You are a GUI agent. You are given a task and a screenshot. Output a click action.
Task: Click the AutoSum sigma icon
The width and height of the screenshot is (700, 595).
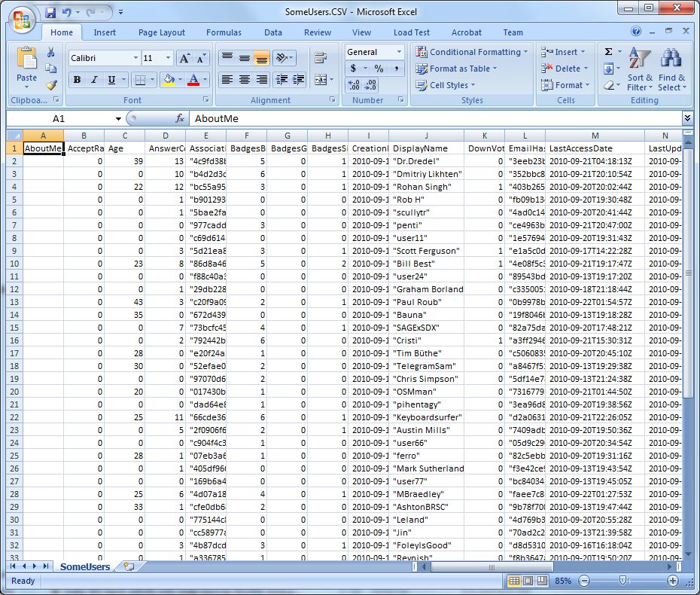point(608,52)
